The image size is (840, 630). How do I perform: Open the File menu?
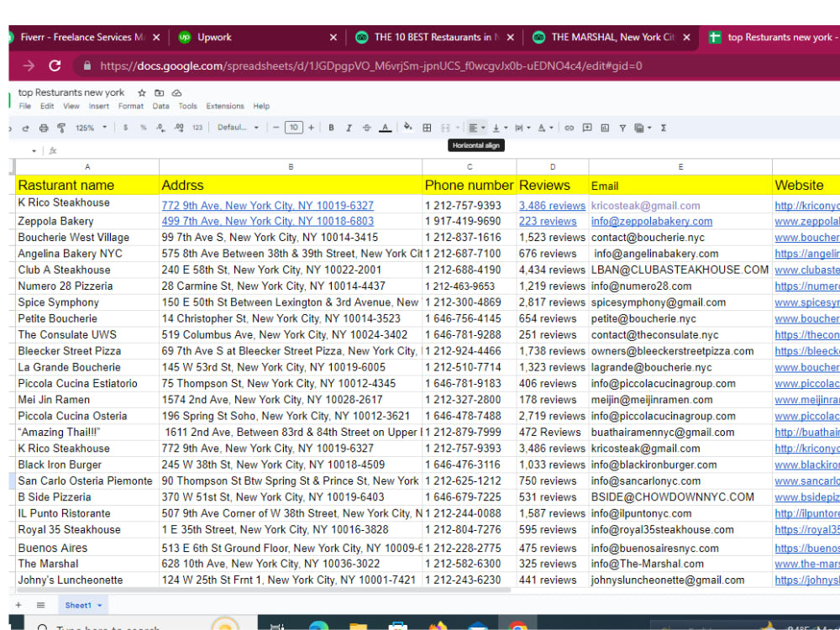(x=25, y=106)
